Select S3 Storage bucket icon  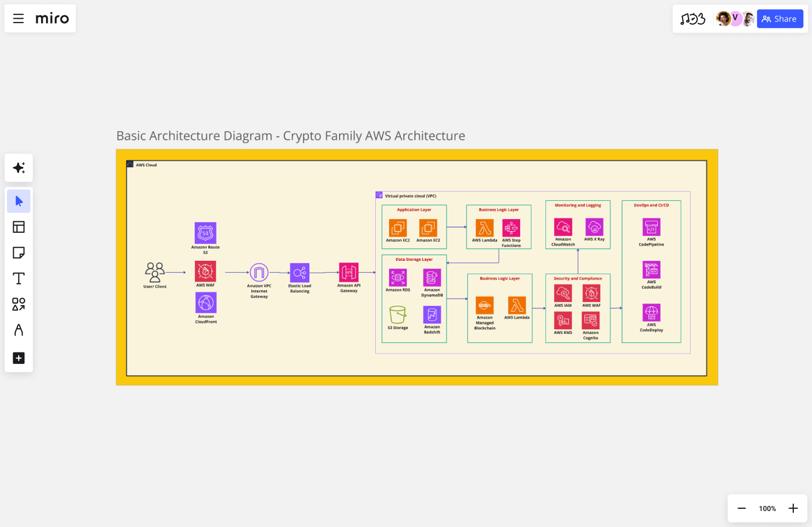[x=398, y=315]
